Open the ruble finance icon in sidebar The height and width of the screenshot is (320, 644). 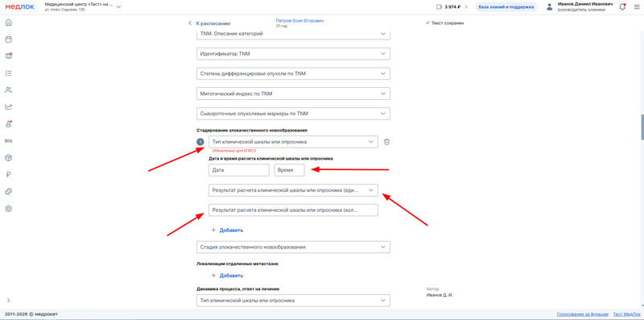point(9,174)
